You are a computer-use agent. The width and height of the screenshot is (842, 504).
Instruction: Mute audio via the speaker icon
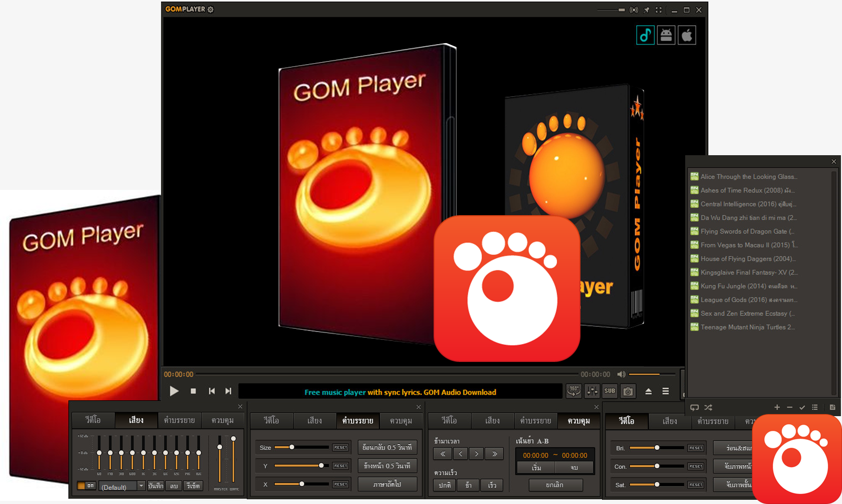tap(622, 374)
